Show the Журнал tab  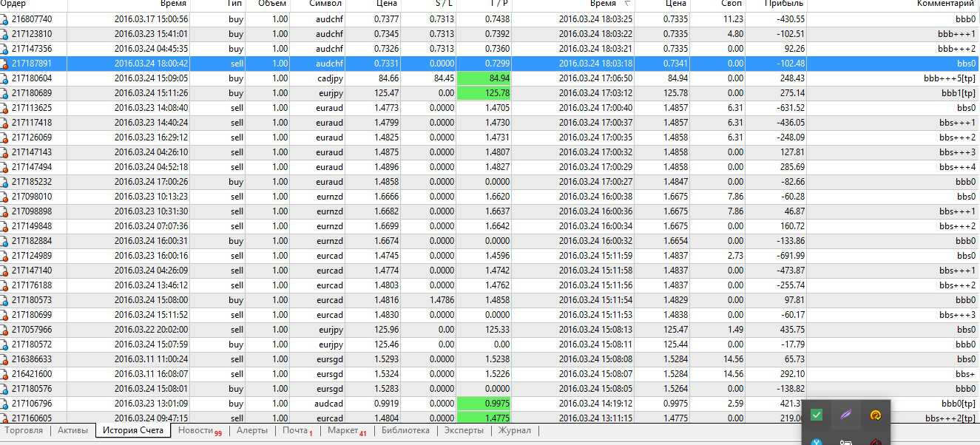pos(514,430)
